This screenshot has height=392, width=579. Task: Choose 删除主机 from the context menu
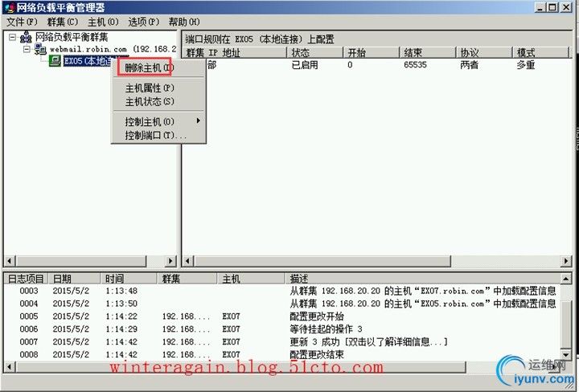[x=150, y=67]
